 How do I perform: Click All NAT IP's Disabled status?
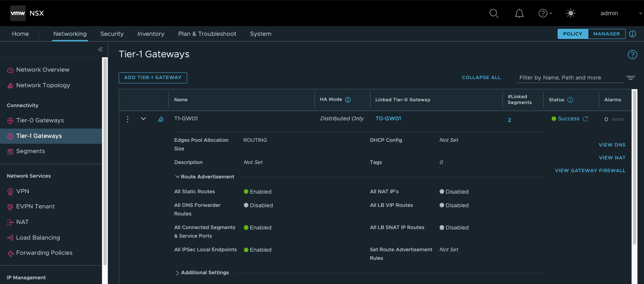(454, 192)
